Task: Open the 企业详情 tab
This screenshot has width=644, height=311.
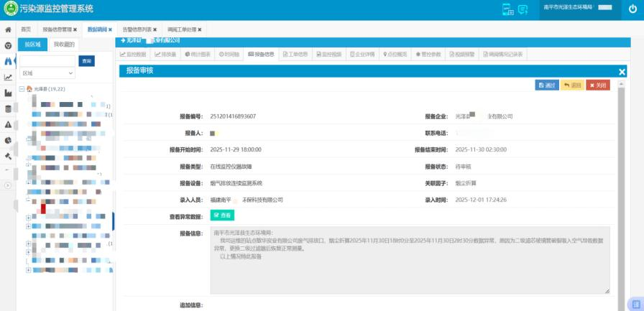Action: [x=362, y=54]
